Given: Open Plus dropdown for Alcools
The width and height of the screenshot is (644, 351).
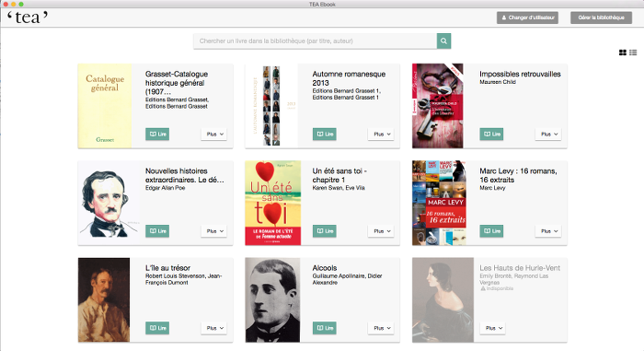Looking at the screenshot, I should [381, 328].
